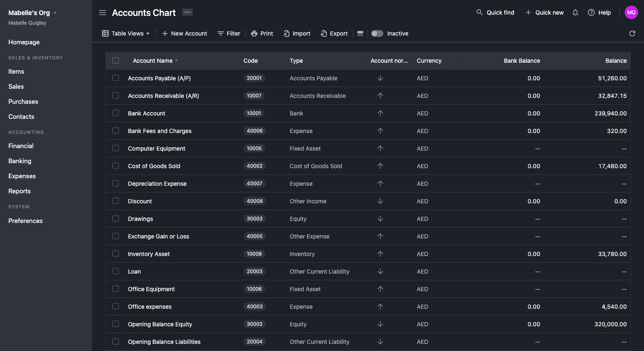Check the select-all header checkbox
644x351 pixels.
click(x=116, y=61)
